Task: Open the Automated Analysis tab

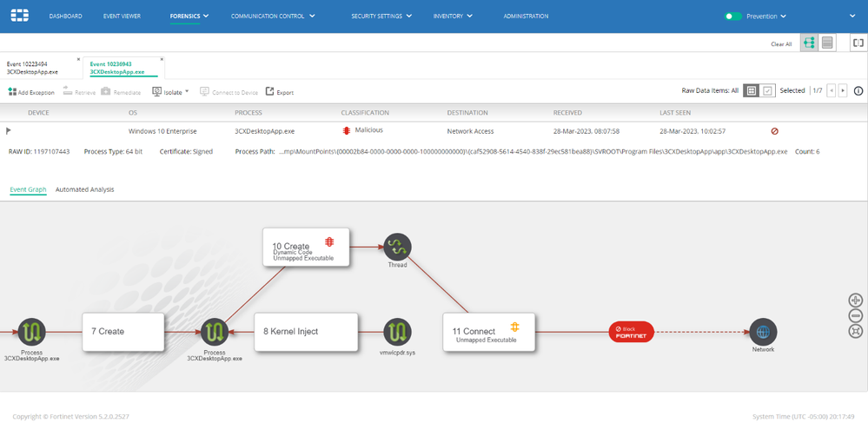Action: [x=84, y=189]
